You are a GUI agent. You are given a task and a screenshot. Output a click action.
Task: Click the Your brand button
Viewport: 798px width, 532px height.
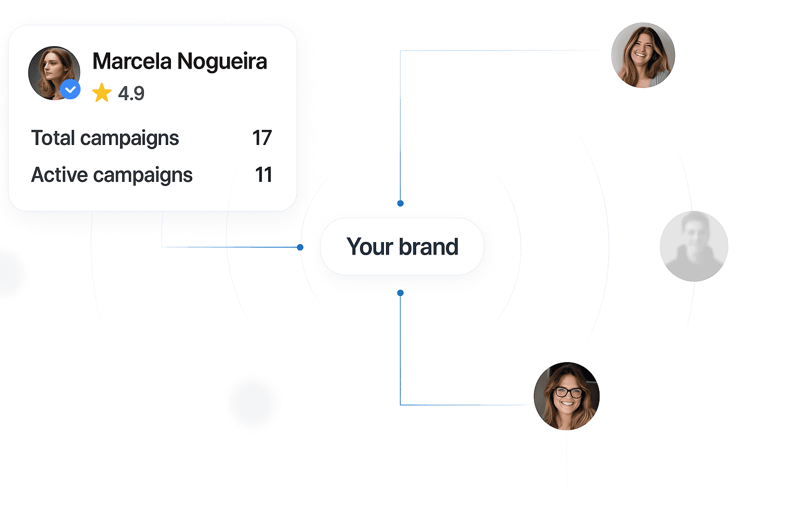pyautogui.click(x=402, y=247)
